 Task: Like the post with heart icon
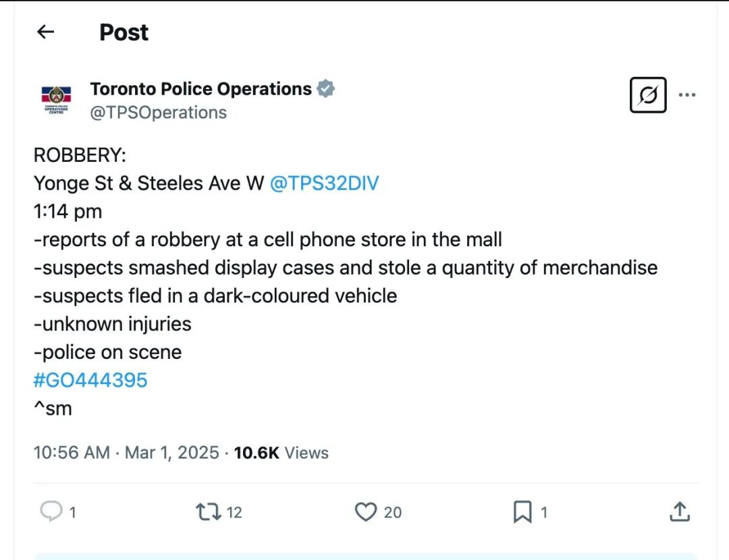pos(366,511)
